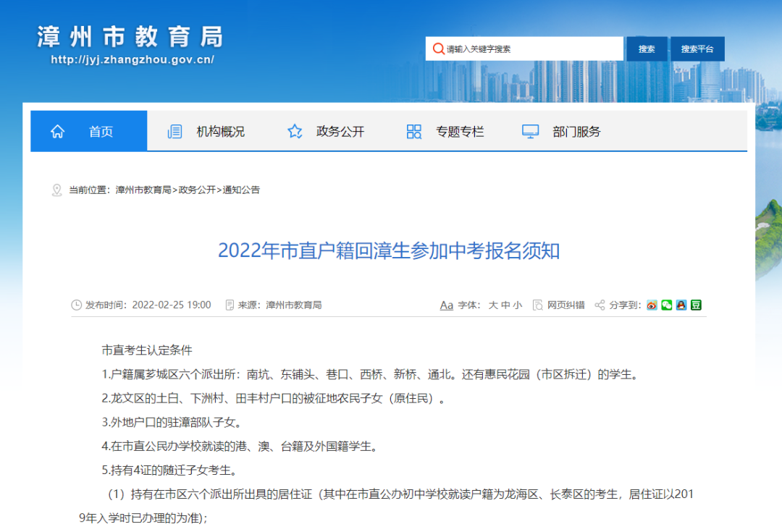Screen dimensions: 782x532
Task: Open the 搜索平台 button
Action: (x=697, y=49)
